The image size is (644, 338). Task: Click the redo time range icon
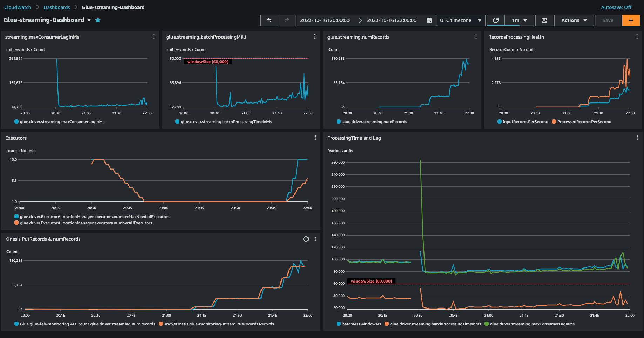[287, 20]
